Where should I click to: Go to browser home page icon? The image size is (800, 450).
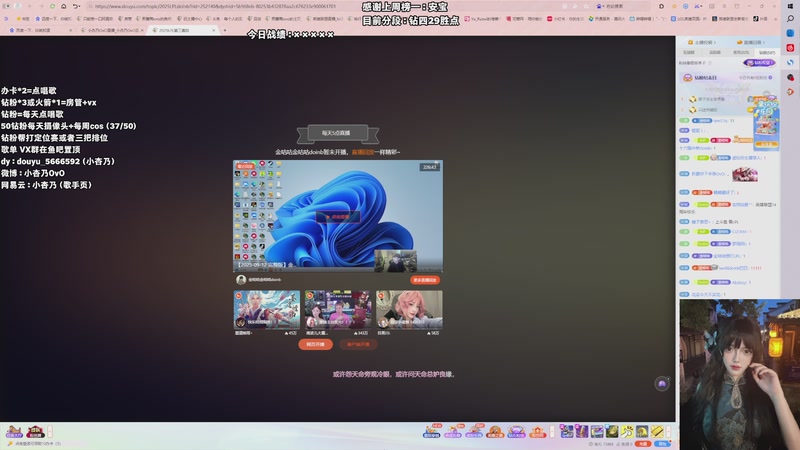coord(64,6)
